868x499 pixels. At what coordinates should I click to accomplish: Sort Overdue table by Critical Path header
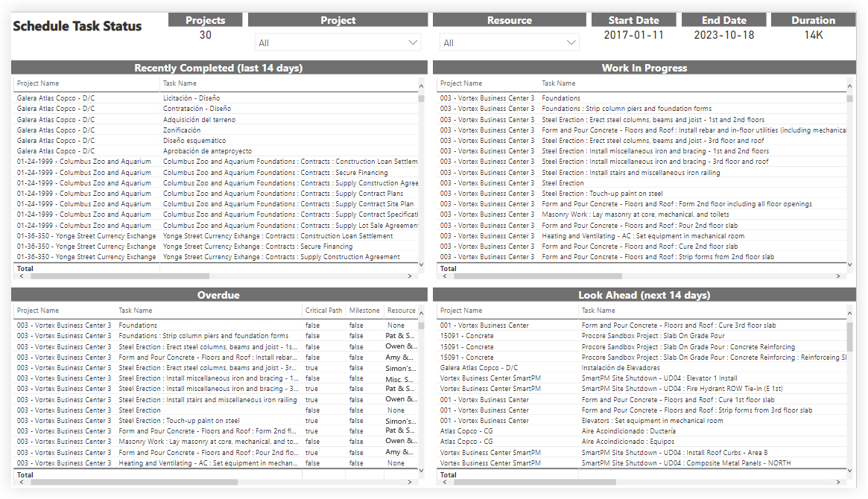[323, 311]
